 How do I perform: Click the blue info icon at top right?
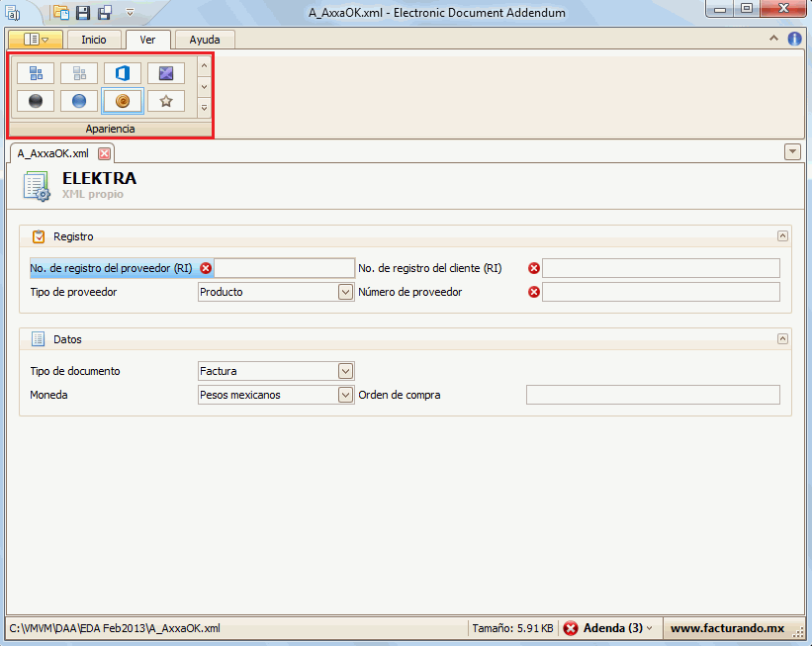point(794,40)
